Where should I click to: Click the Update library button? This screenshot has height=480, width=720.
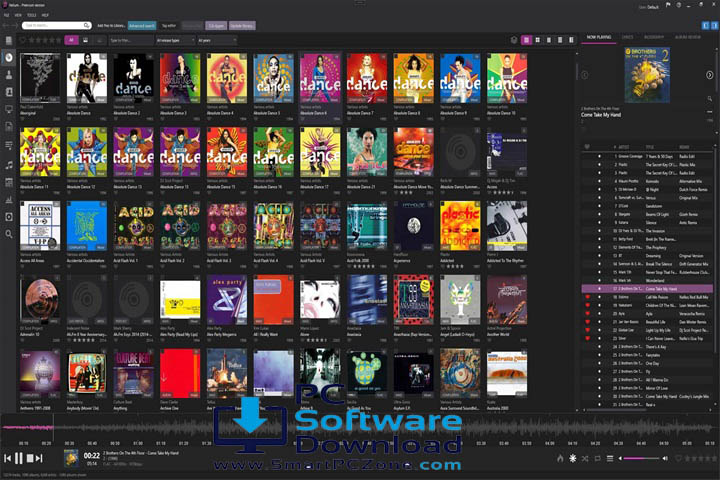click(242, 26)
